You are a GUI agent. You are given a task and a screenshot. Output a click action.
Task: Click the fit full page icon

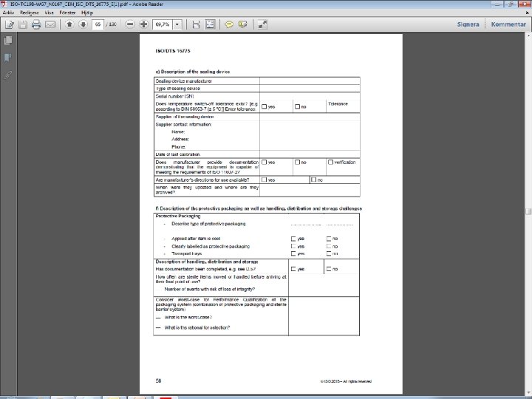click(211, 24)
